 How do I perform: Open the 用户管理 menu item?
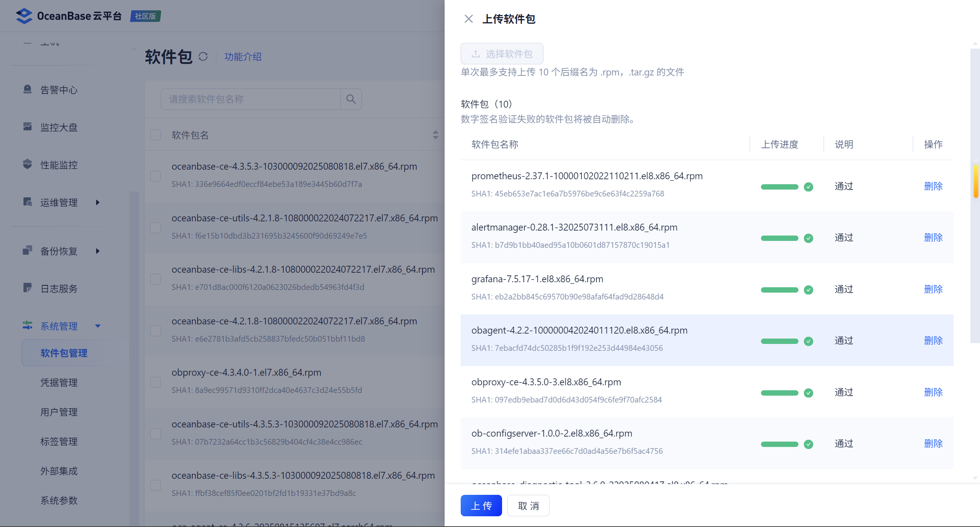point(59,412)
